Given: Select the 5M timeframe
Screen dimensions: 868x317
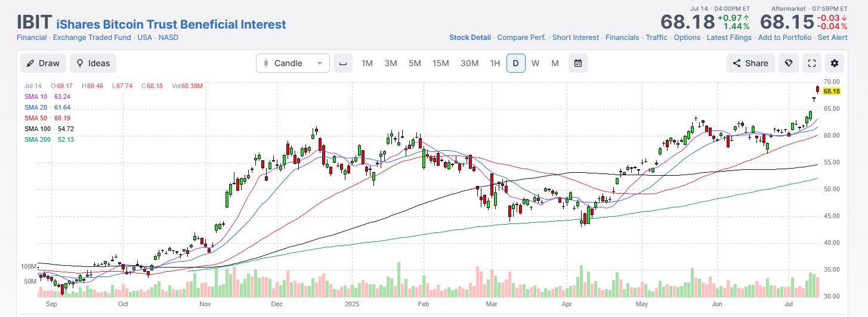Looking at the screenshot, I should (415, 63).
